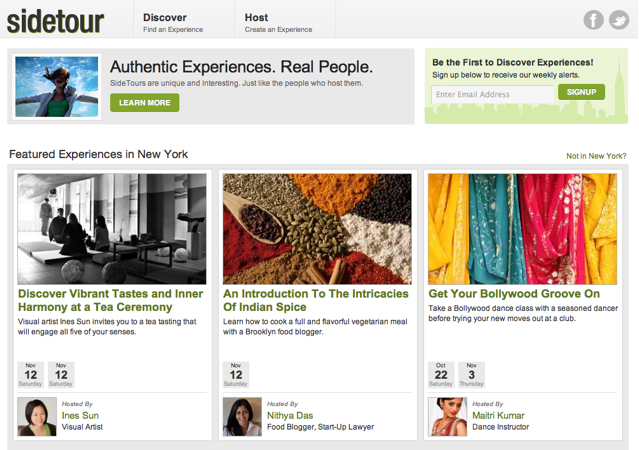The height and width of the screenshot is (450, 639).
Task: Focus the Enter Email Address field
Action: point(493,94)
